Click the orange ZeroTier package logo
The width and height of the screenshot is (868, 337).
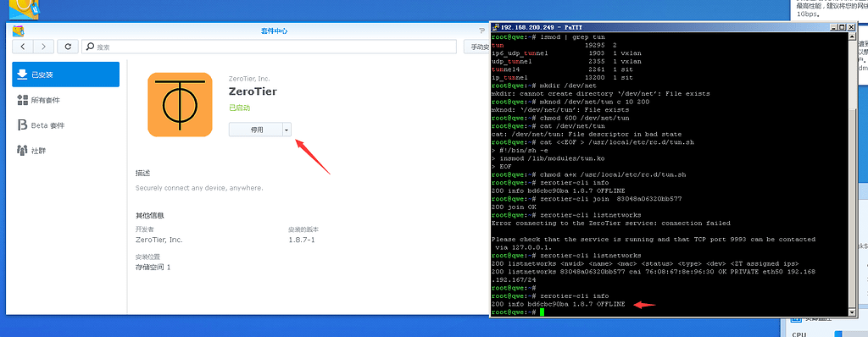point(180,105)
